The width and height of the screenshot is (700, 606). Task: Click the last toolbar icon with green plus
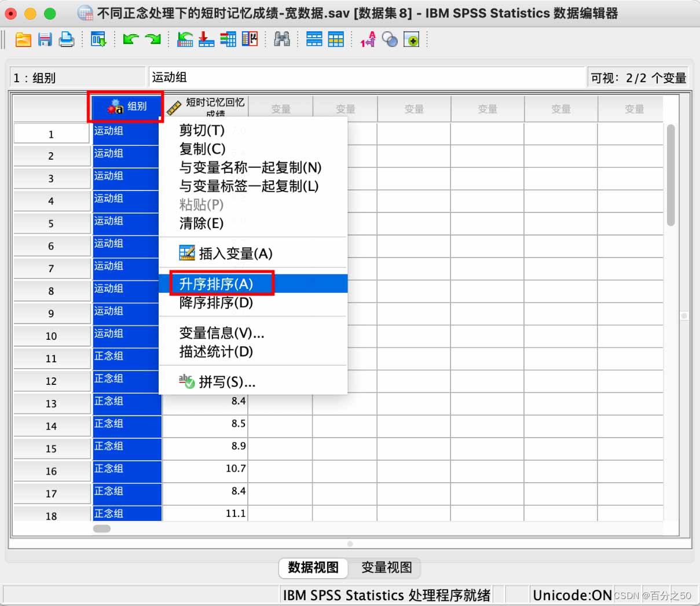pyautogui.click(x=411, y=39)
